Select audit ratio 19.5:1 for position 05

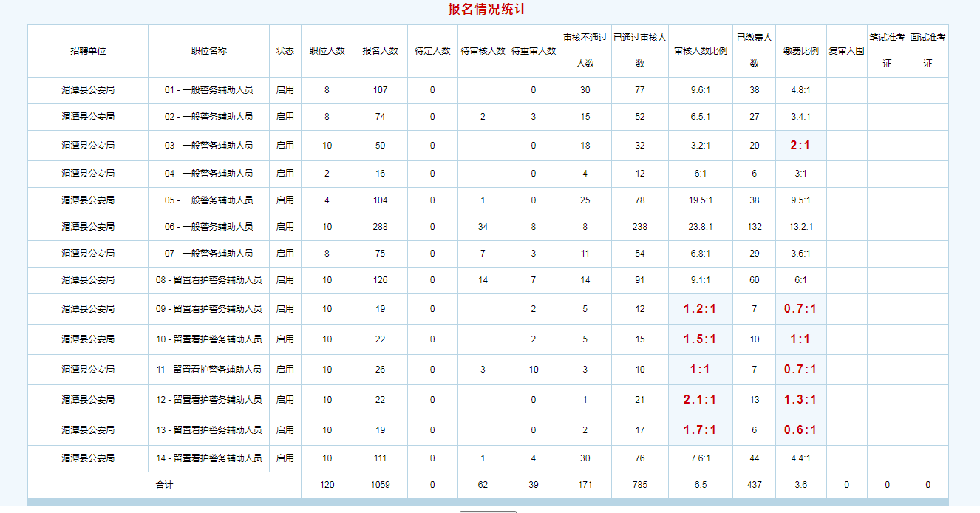point(700,200)
